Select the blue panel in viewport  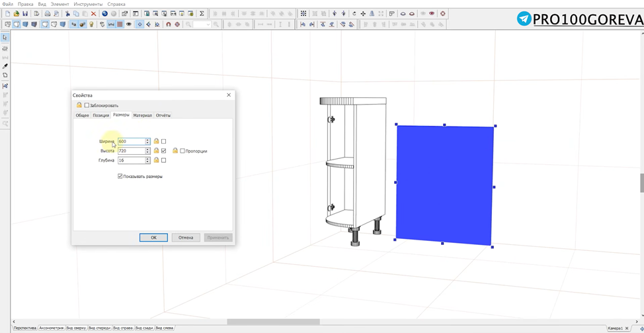(x=445, y=184)
